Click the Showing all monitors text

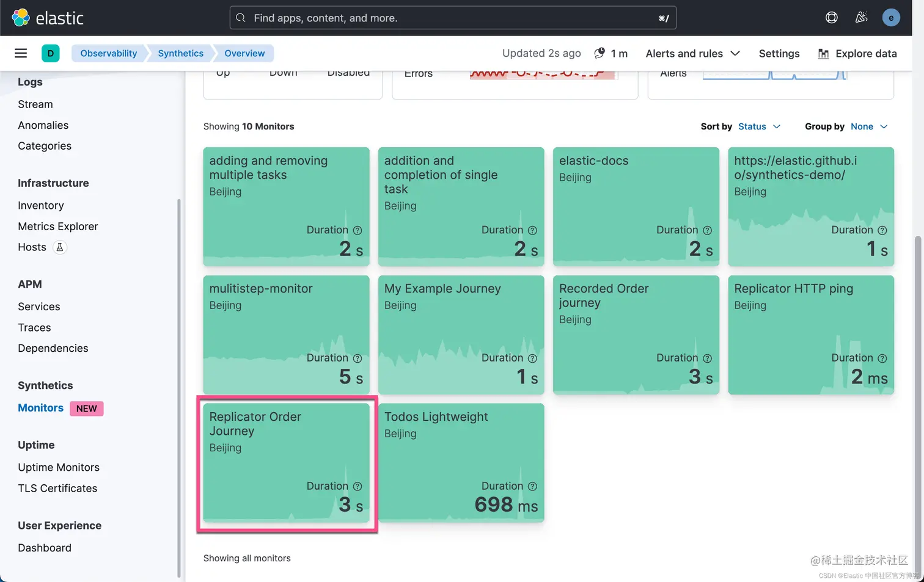pos(247,558)
